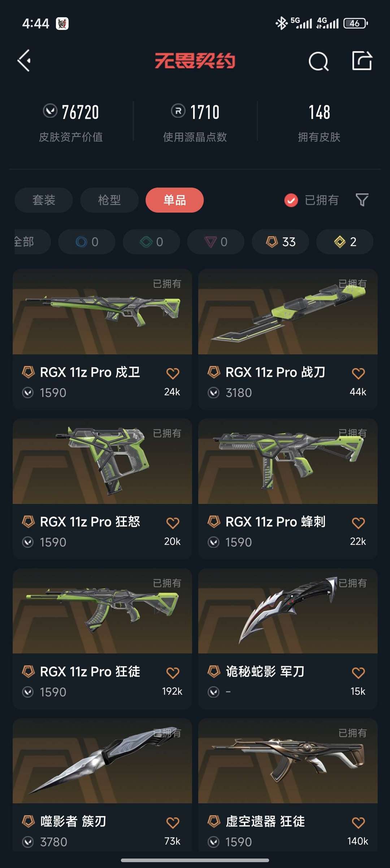Like the RGX 11z Pro 狂怒 heart icon
The height and width of the screenshot is (868, 390).
tap(173, 523)
